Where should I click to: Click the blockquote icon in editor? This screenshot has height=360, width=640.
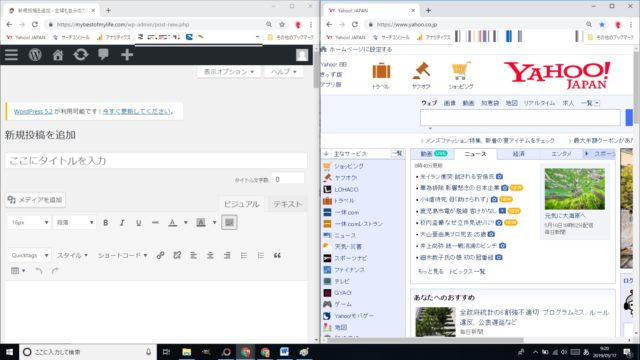[277, 255]
